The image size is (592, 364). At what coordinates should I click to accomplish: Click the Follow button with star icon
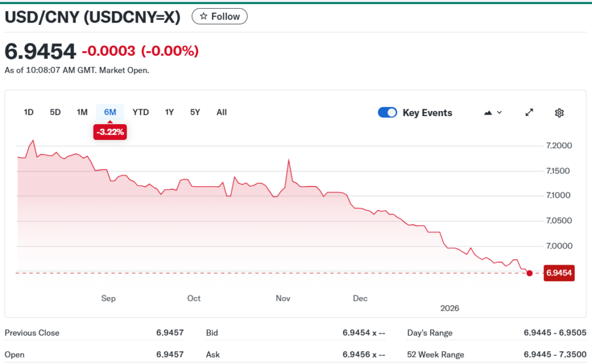click(219, 17)
